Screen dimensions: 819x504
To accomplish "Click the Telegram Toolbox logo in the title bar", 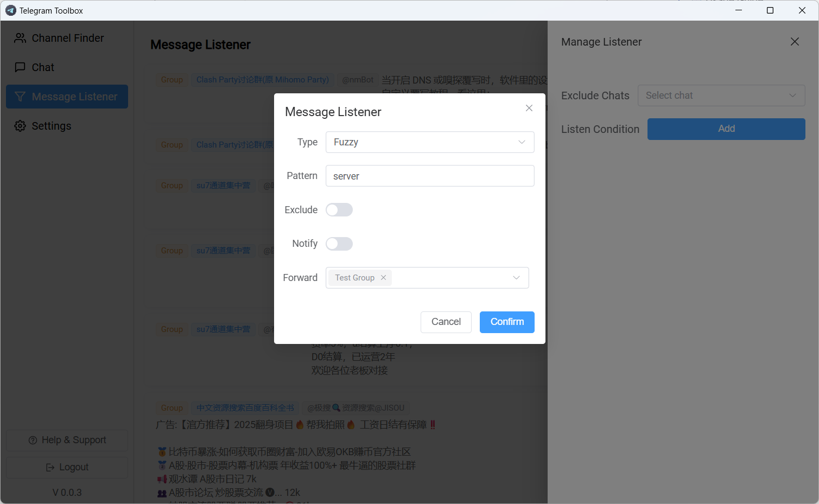I will pyautogui.click(x=10, y=10).
